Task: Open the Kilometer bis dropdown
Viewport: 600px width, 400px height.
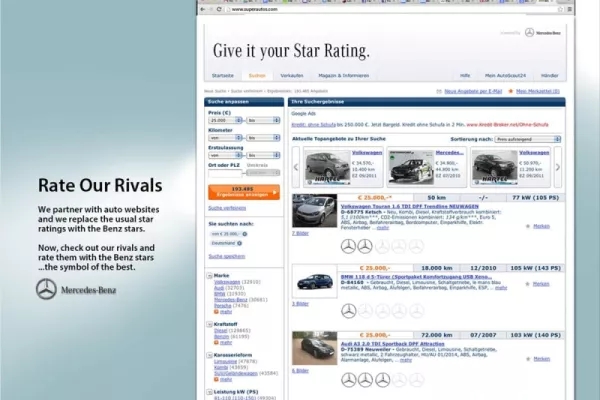Action: tap(263, 138)
